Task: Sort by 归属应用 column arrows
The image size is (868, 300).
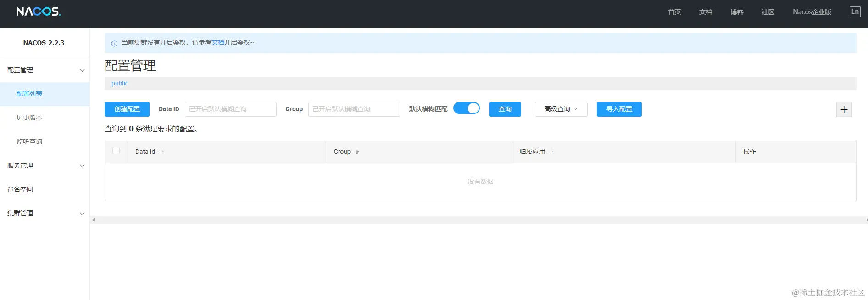Action: pyautogui.click(x=551, y=152)
